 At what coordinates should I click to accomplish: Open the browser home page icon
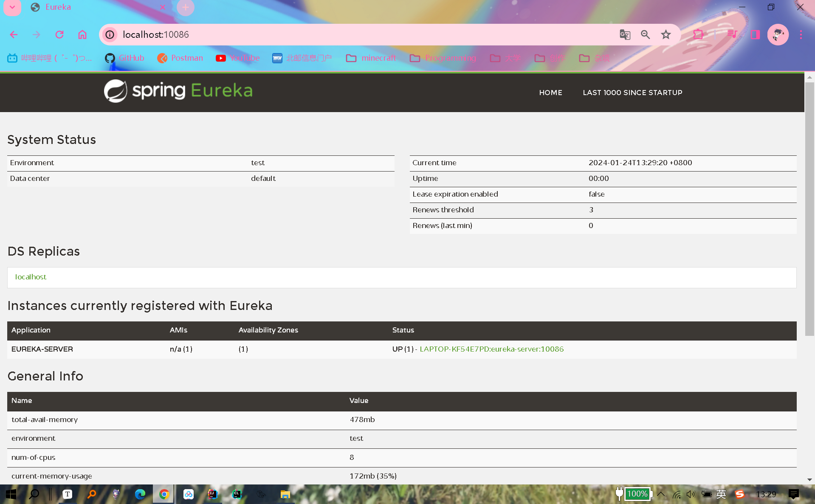82,35
